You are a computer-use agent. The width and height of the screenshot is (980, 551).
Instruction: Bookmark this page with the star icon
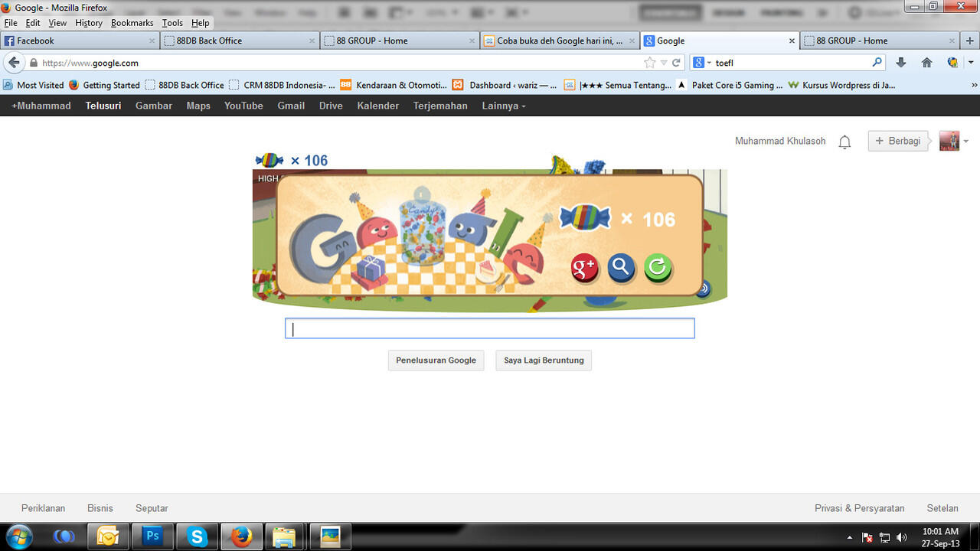pos(650,63)
